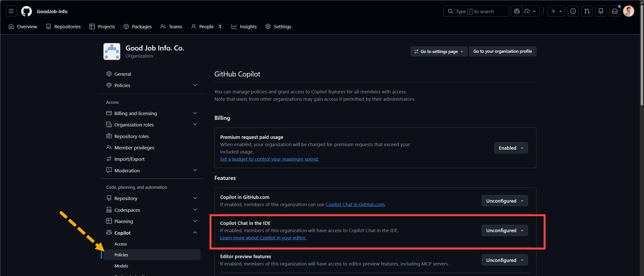
Task: Expand Billing and licensing sidebar section
Action: click(x=195, y=113)
